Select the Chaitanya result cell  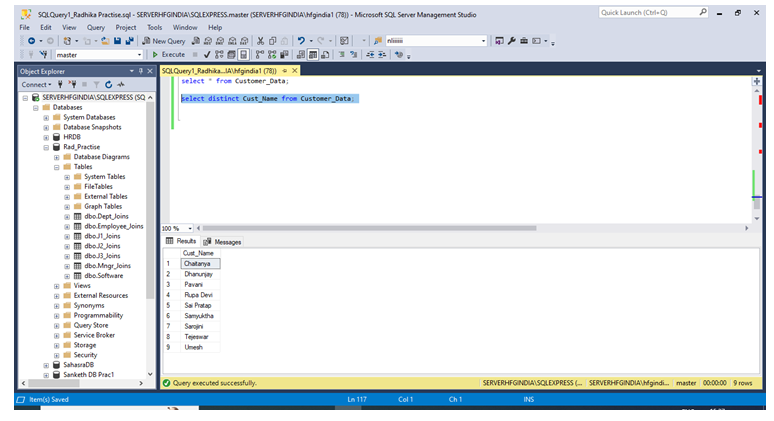coord(200,263)
